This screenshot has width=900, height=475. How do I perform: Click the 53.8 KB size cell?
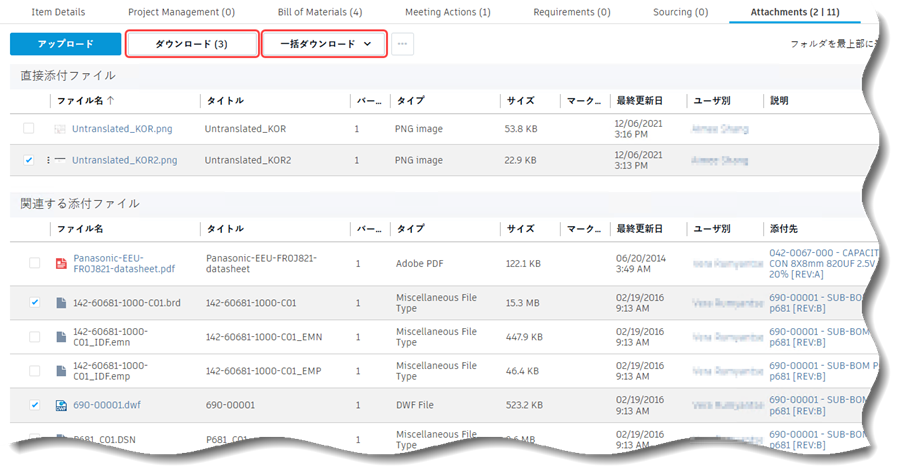(521, 129)
